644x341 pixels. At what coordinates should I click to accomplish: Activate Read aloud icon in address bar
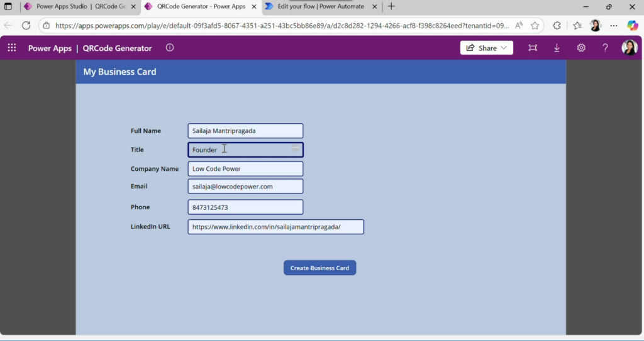(519, 26)
